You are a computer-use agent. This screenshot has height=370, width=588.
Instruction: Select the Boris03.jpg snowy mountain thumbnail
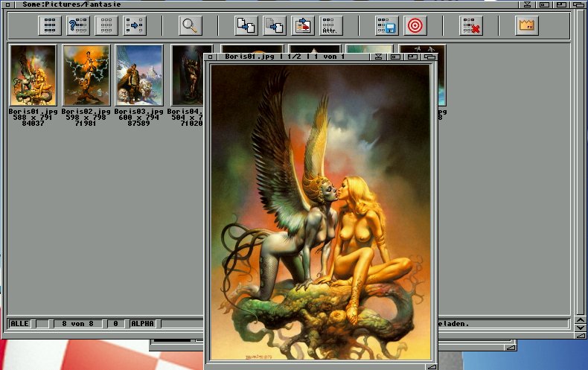139,75
